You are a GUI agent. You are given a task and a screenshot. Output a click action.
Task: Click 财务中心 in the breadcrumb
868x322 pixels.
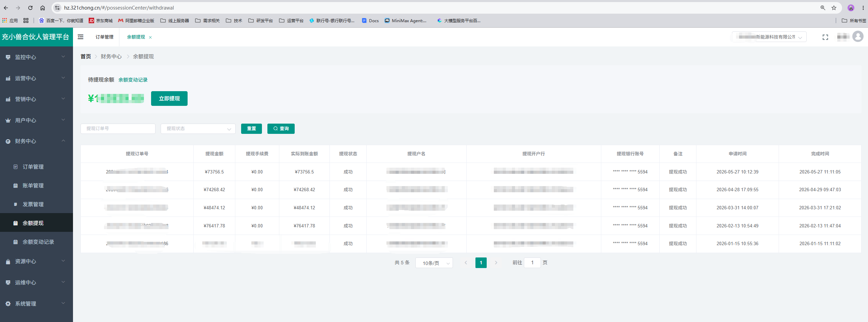point(111,56)
